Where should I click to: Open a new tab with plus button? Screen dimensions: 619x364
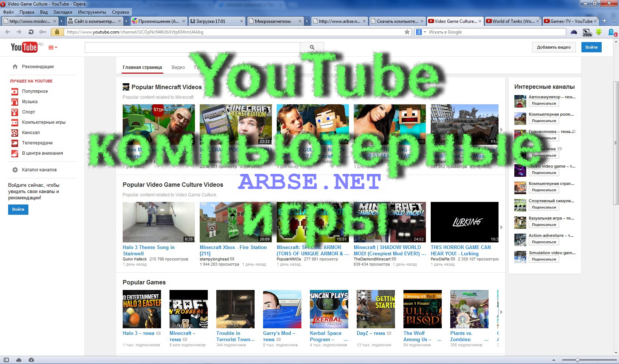coord(604,21)
